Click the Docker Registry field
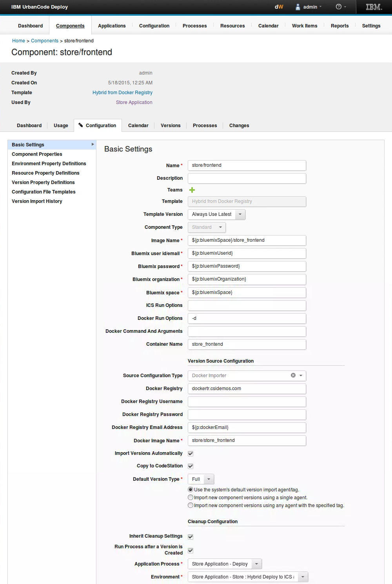392x584 pixels. point(247,389)
